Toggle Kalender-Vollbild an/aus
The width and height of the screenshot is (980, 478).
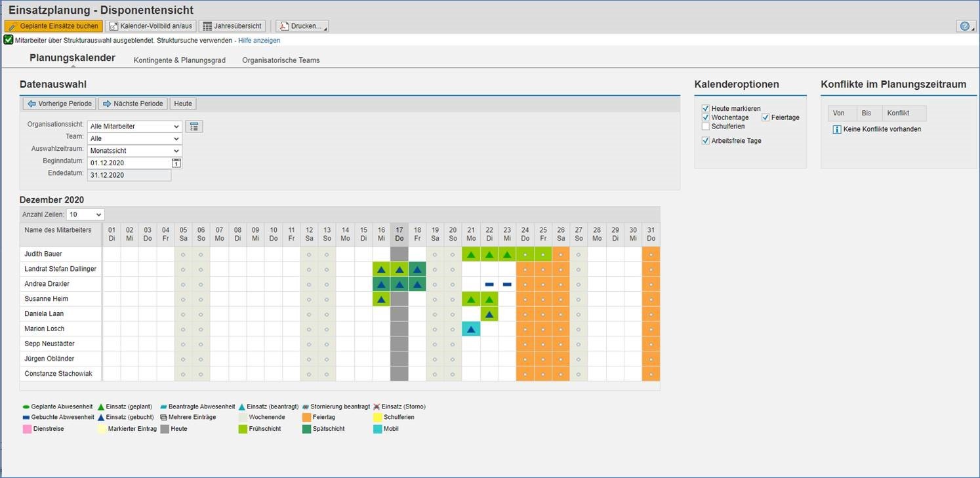151,26
